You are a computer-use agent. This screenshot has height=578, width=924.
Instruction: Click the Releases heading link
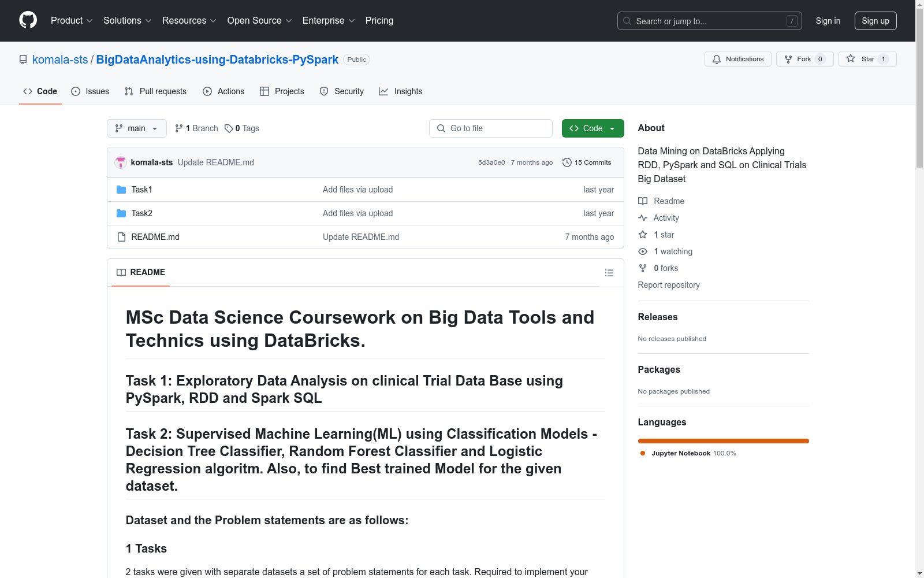coord(658,317)
